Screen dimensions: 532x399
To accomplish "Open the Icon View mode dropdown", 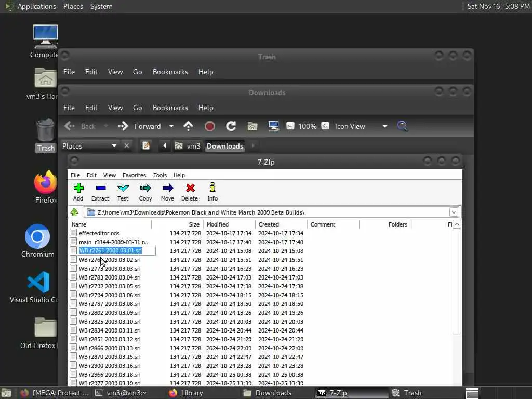I will [x=385, y=126].
